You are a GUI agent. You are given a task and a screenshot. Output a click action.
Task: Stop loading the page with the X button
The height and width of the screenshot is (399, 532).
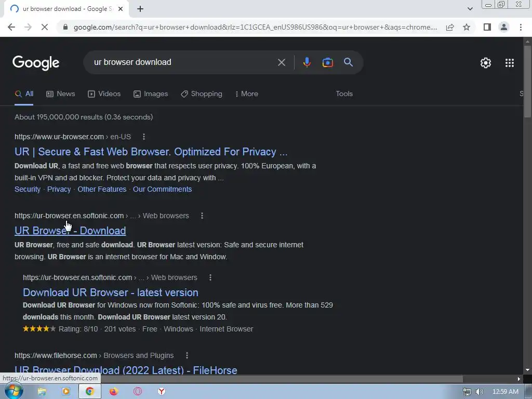45,27
